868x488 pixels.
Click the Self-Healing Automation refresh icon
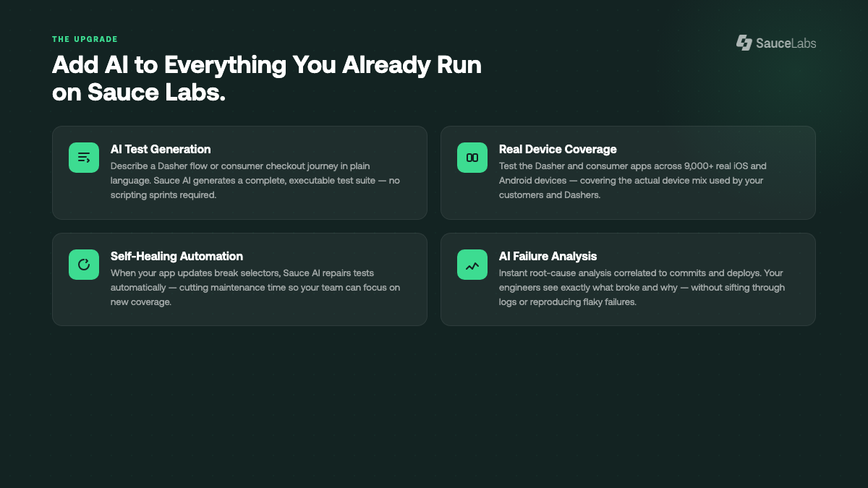click(84, 265)
